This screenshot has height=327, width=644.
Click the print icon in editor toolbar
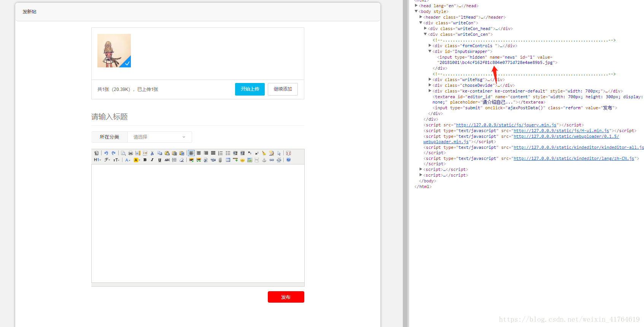(130, 153)
